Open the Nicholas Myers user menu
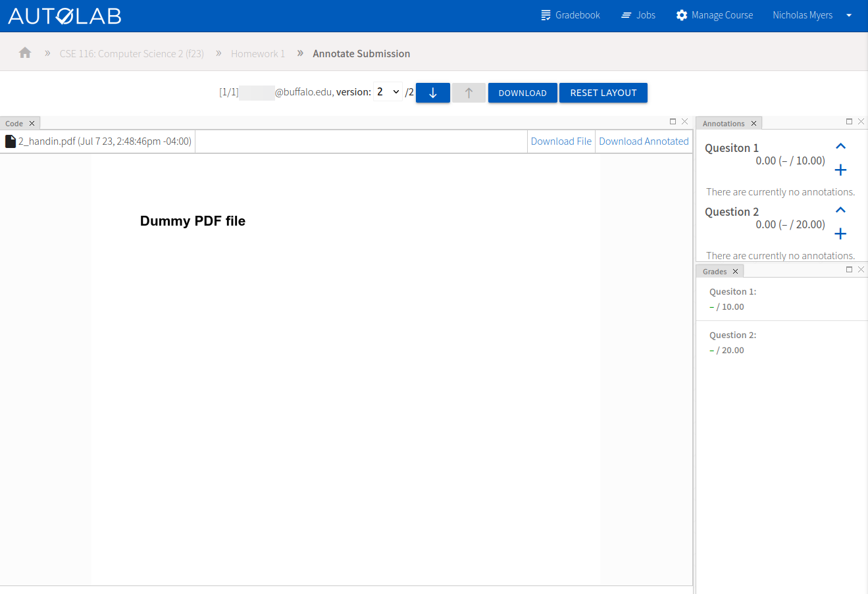 coord(812,15)
